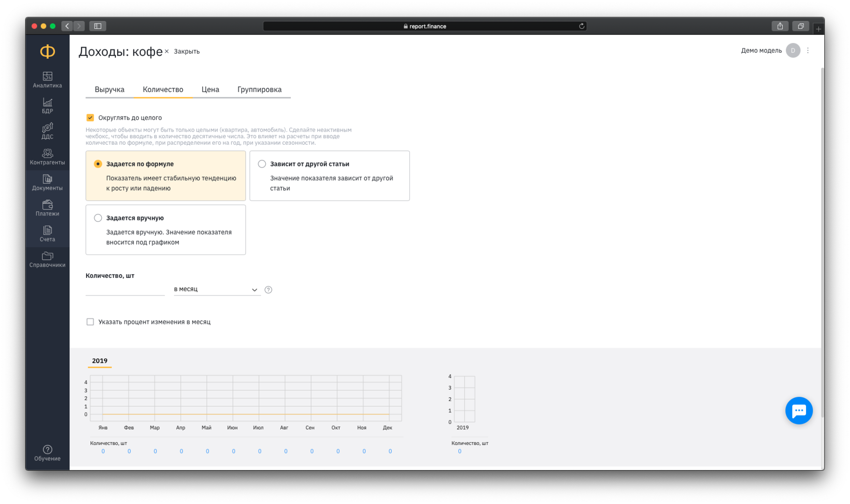This screenshot has height=504, width=850.
Task: Click the Закрыть link
Action: [187, 51]
